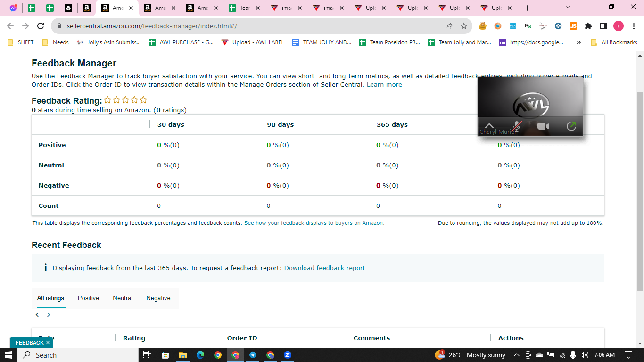The height and width of the screenshot is (362, 644).
Task: Launch Microsoft Store from taskbar
Action: coord(165,355)
